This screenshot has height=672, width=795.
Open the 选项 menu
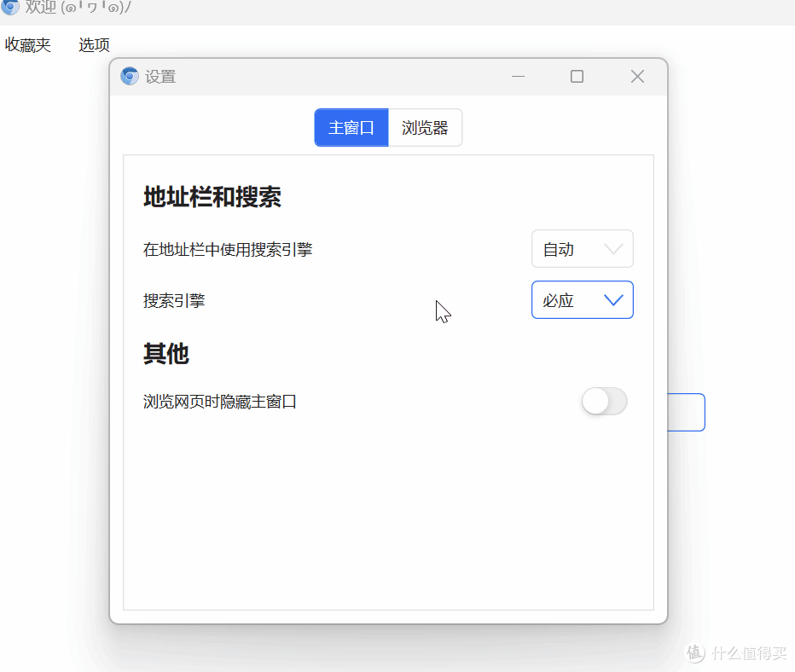tap(94, 45)
